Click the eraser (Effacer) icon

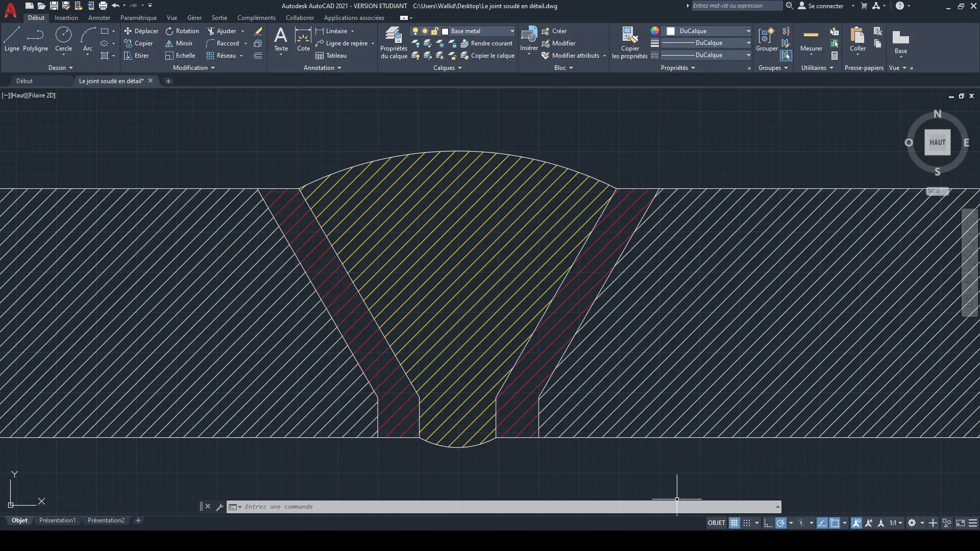258,31
